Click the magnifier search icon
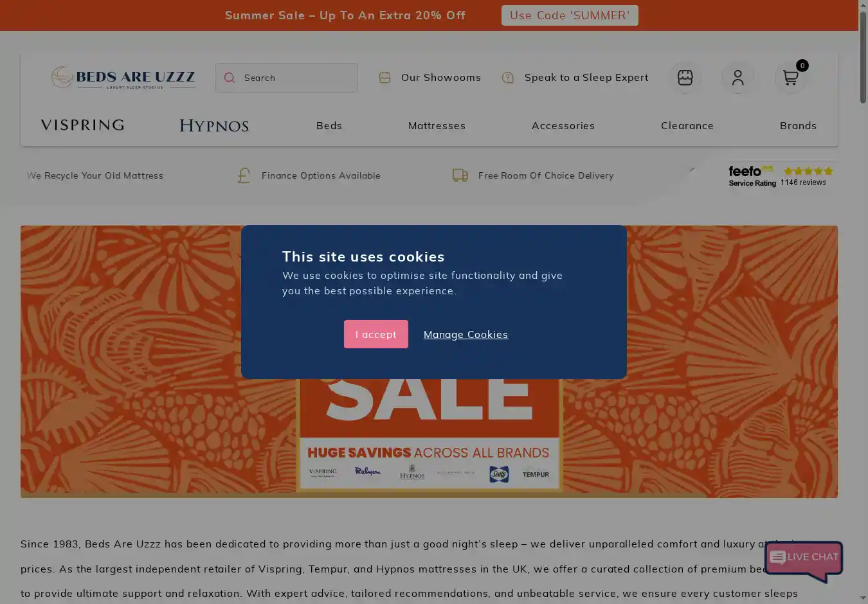The height and width of the screenshot is (604, 868). tap(230, 78)
